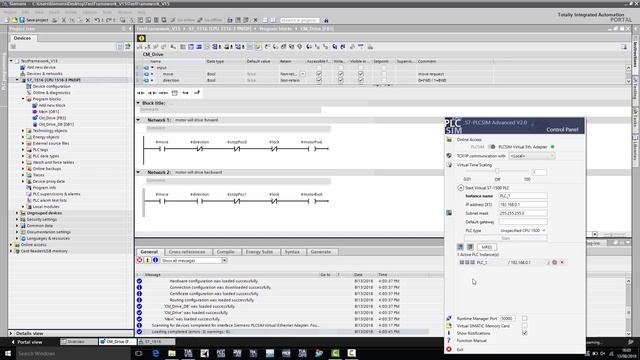Screen dimensions: 640x360
Task: Expand the PLC tags folder
Action: (x=23, y=150)
